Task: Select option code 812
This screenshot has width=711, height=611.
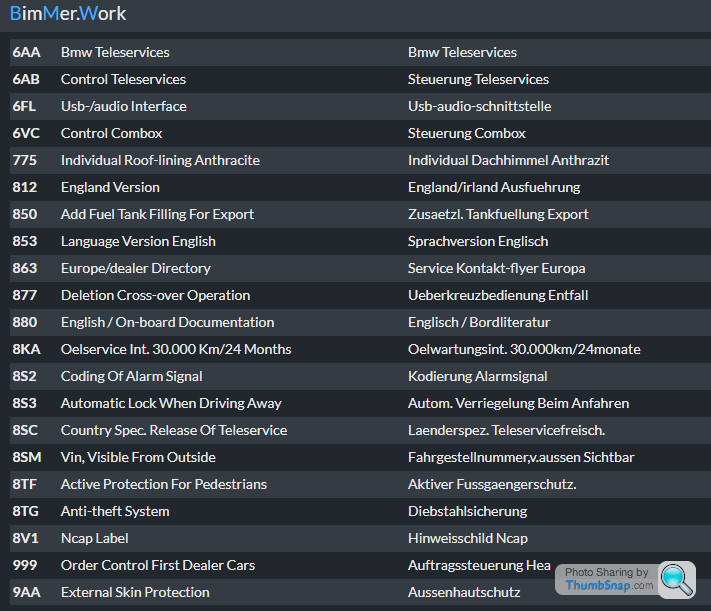Action: (x=24, y=187)
